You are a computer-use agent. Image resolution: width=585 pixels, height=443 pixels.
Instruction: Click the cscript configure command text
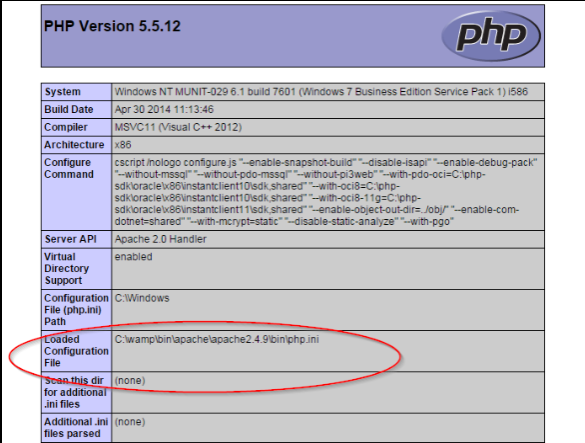coord(326,192)
